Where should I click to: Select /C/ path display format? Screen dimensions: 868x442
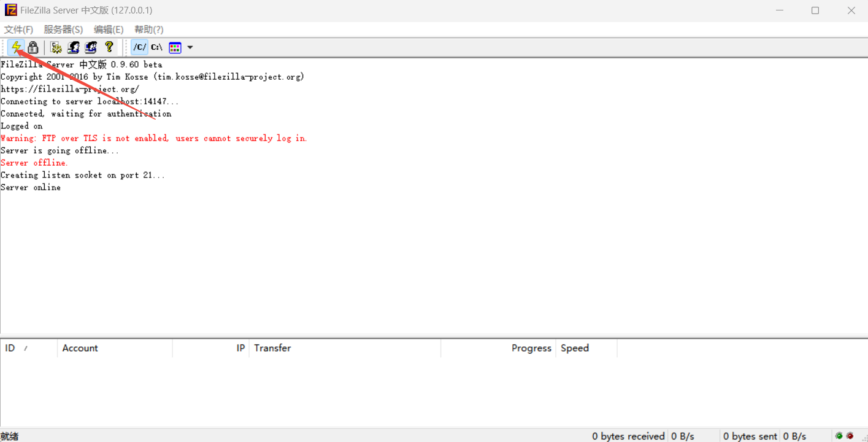(140, 47)
